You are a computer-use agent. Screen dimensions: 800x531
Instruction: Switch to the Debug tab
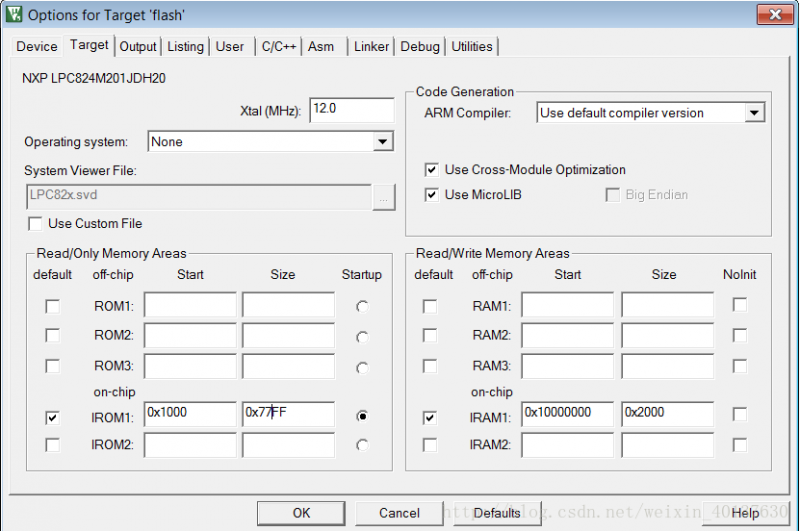[x=420, y=46]
